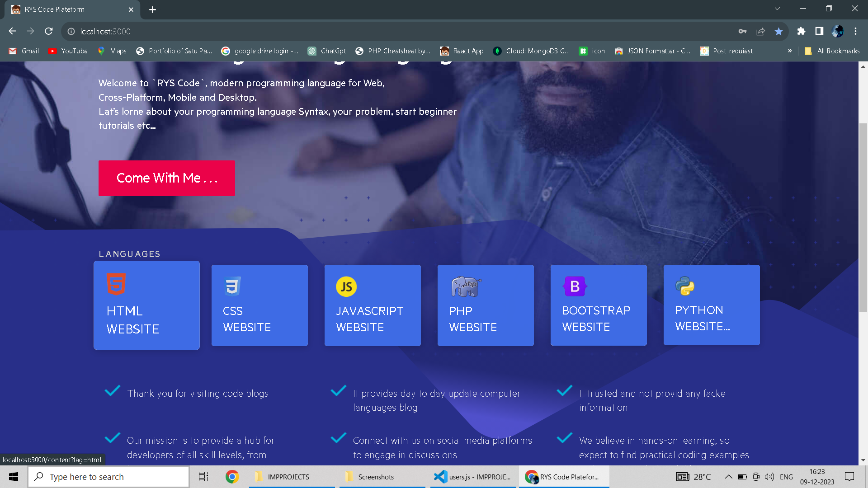Expand the hidden bookmarks chevron
This screenshot has height=488, width=868.
click(790, 51)
